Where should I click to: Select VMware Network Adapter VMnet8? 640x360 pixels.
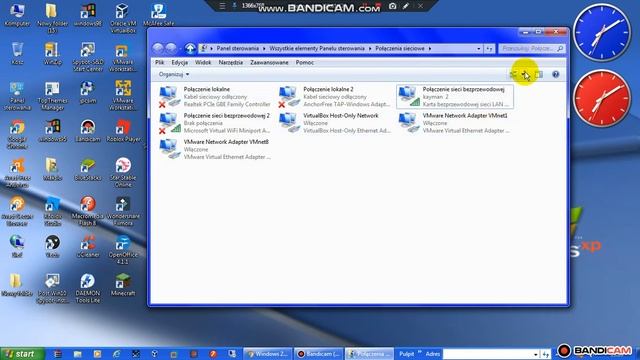point(215,149)
